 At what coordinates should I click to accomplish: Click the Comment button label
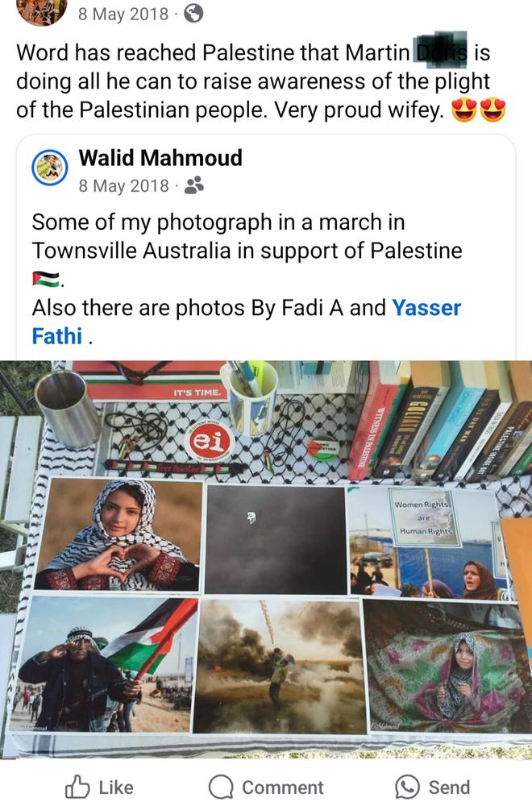[x=283, y=787]
